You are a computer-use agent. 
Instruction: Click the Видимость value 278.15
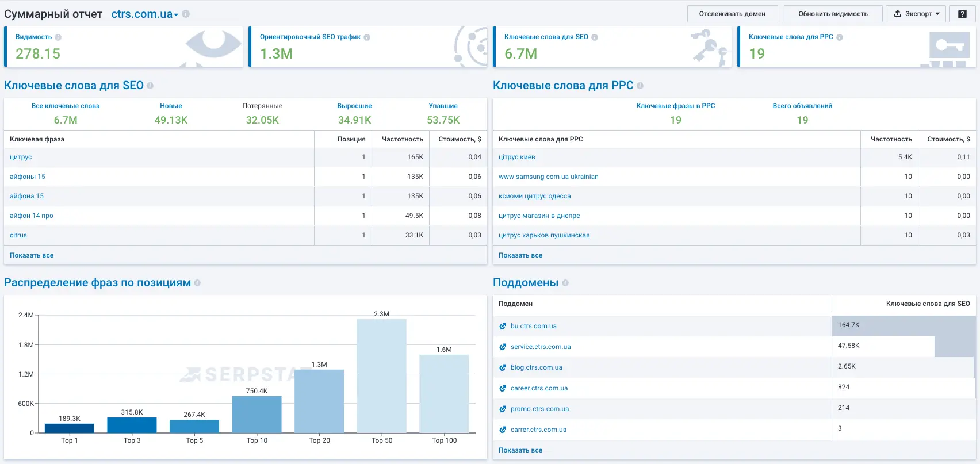tap(38, 54)
